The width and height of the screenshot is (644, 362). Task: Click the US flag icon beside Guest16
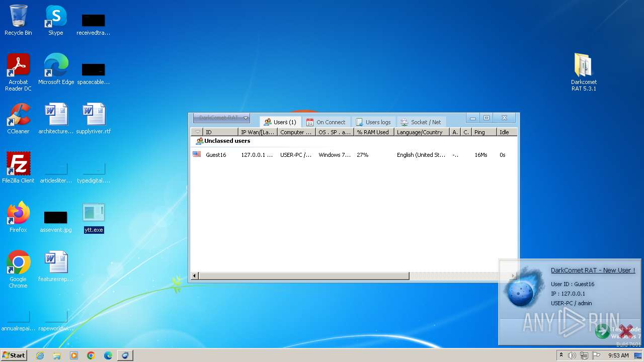pos(197,154)
